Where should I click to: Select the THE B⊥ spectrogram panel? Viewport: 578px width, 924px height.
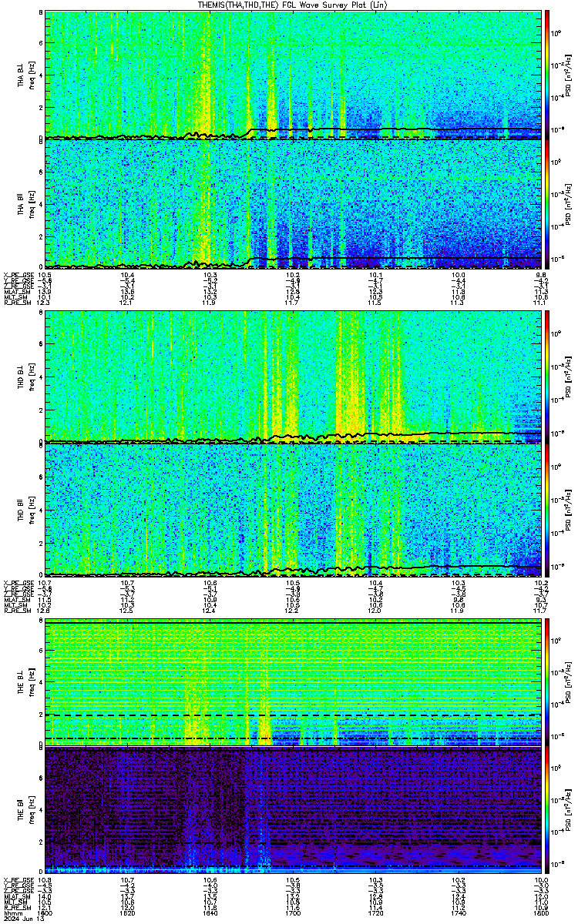tap(293, 682)
